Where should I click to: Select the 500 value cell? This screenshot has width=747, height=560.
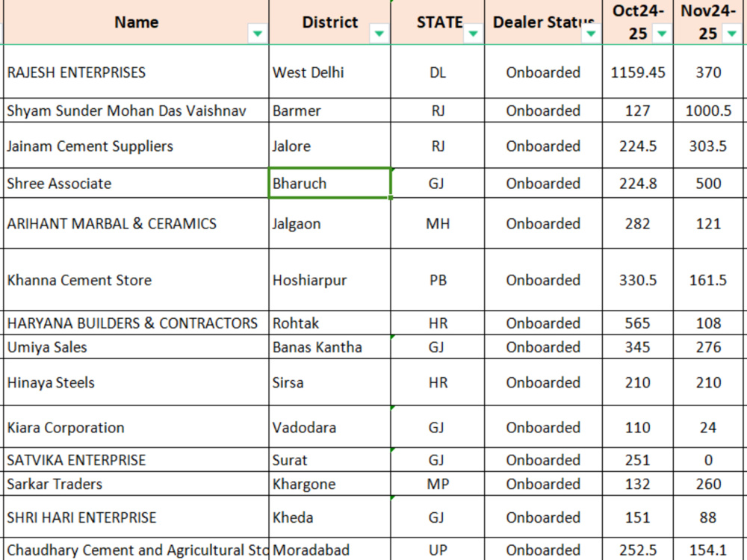click(708, 183)
